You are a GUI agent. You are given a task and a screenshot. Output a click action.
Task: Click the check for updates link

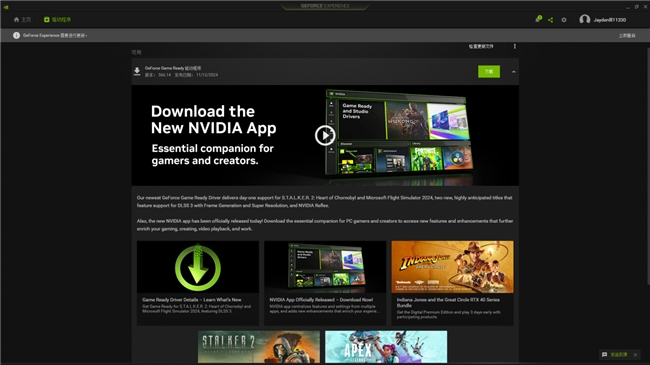tap(481, 46)
